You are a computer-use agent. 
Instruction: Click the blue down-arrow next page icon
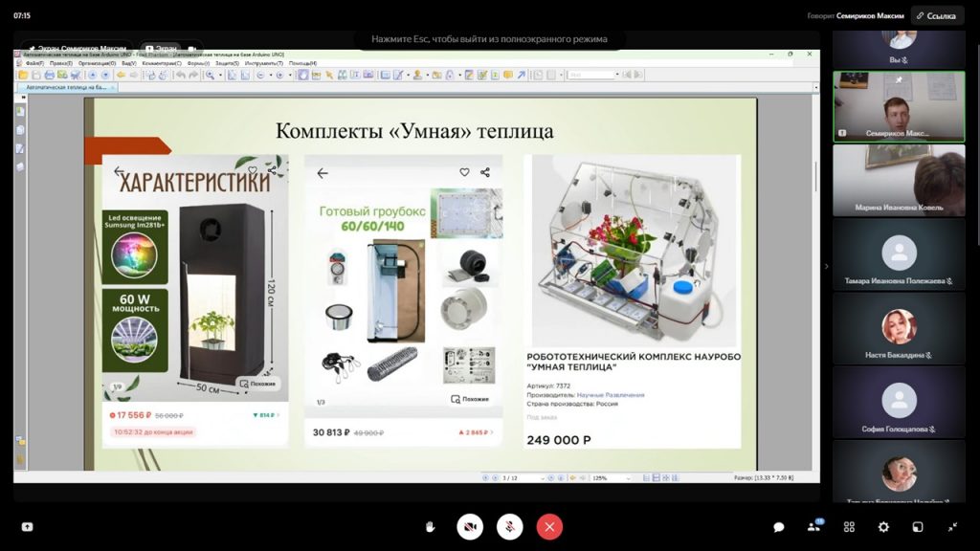point(105,75)
